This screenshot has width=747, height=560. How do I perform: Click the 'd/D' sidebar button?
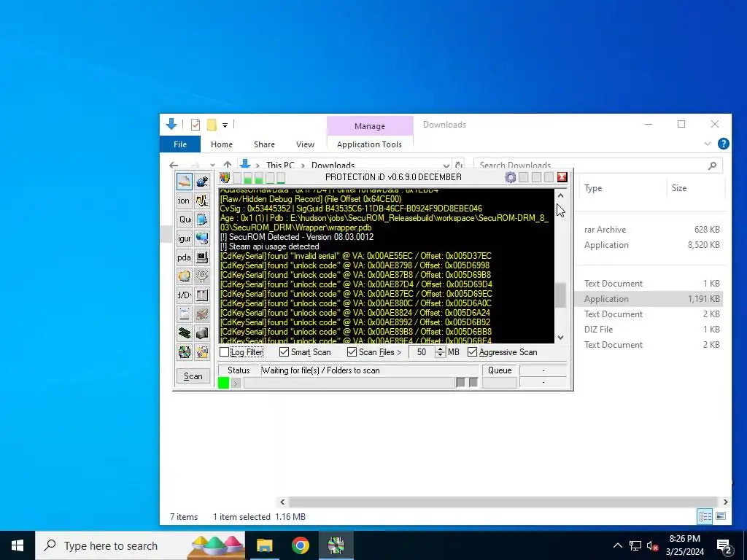point(185,295)
